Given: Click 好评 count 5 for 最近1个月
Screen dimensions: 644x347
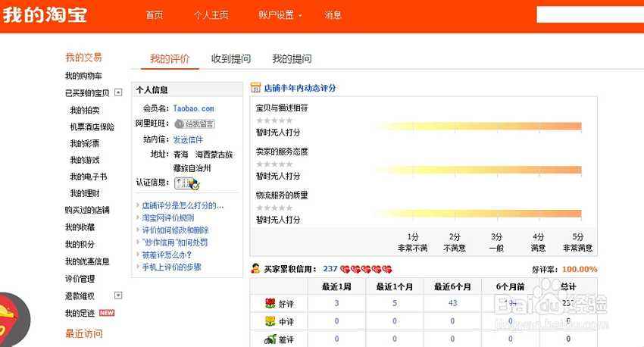Looking at the screenshot, I should pyautogui.click(x=394, y=304).
